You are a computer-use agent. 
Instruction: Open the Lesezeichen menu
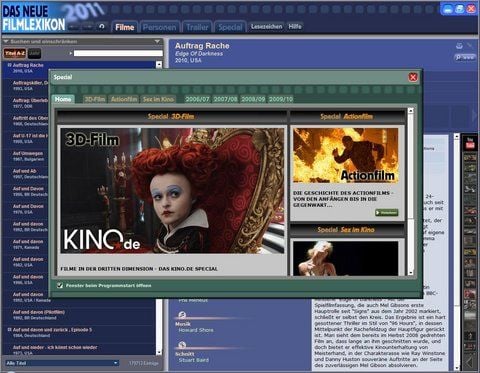tap(266, 26)
